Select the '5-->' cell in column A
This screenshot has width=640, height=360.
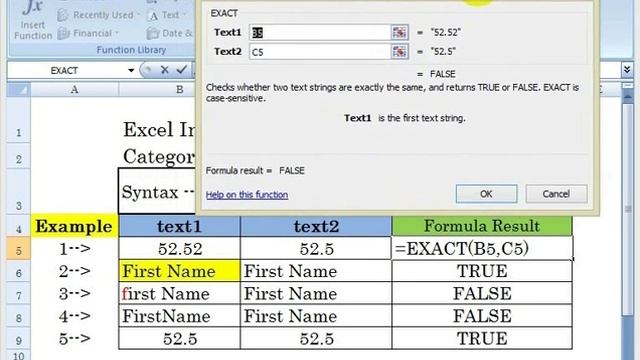[74, 339]
